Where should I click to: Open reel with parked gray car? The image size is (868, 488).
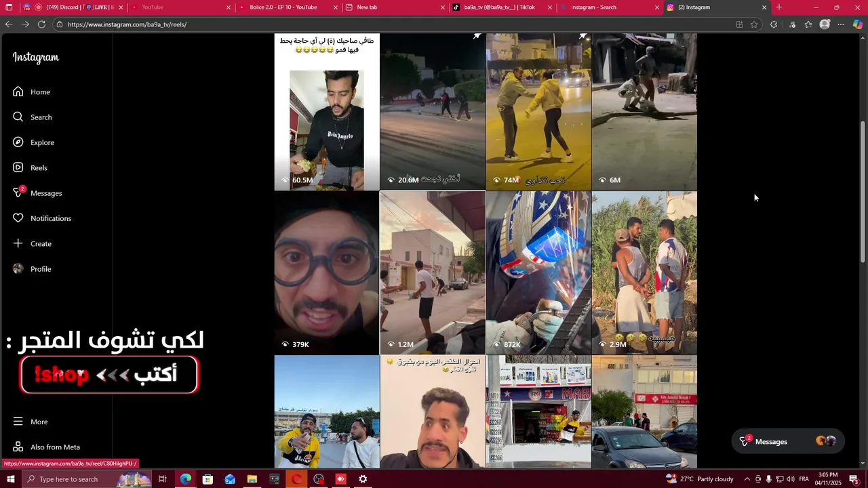pyautogui.click(x=644, y=412)
